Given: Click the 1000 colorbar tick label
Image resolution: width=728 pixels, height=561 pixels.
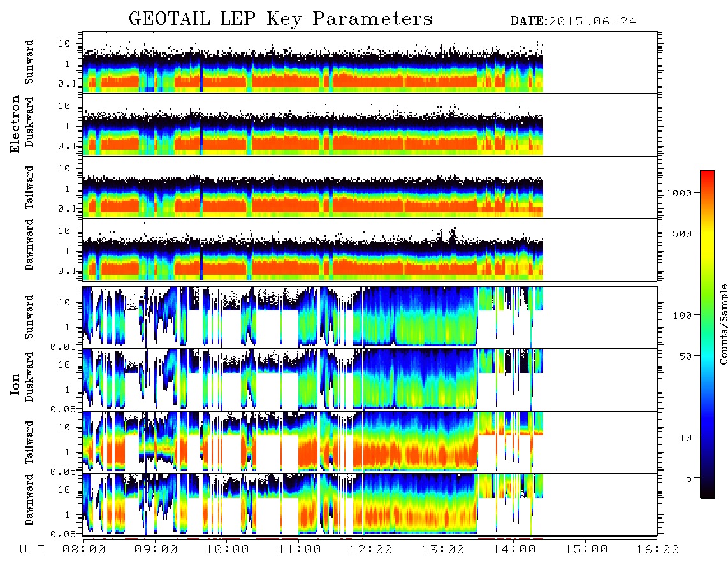Looking at the screenshot, I should 679,193.
